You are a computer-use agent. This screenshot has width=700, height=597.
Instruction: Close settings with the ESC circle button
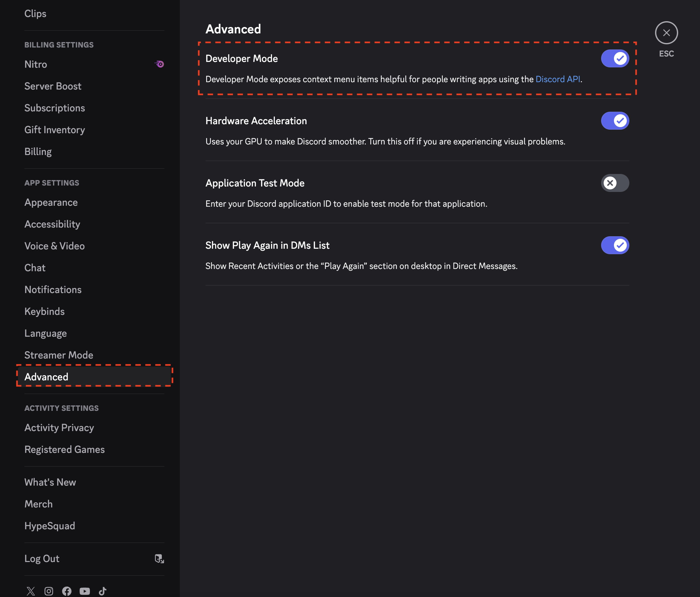click(666, 33)
